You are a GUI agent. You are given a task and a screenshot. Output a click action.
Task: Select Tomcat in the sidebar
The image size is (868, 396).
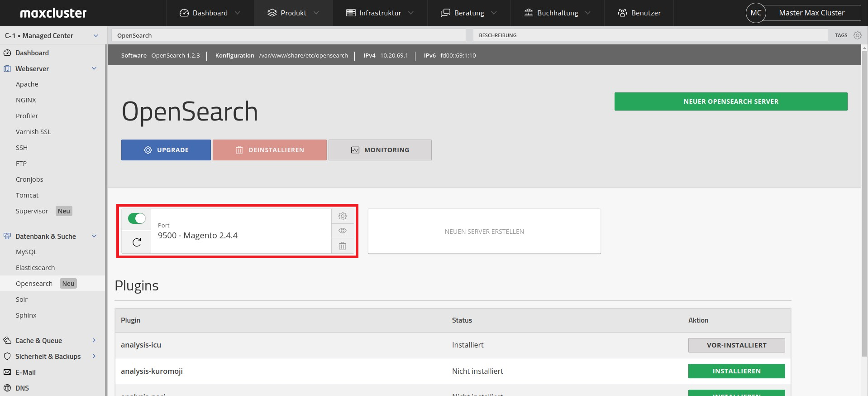tap(27, 196)
